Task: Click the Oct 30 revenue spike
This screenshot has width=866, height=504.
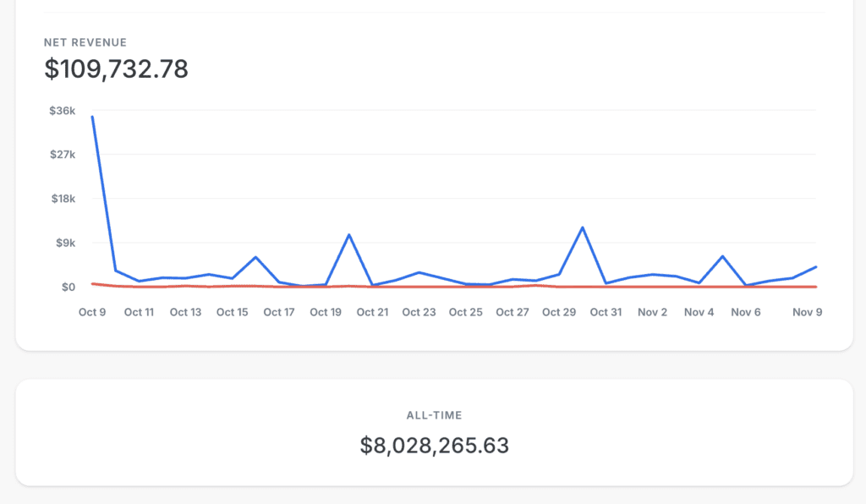Action: (x=583, y=227)
